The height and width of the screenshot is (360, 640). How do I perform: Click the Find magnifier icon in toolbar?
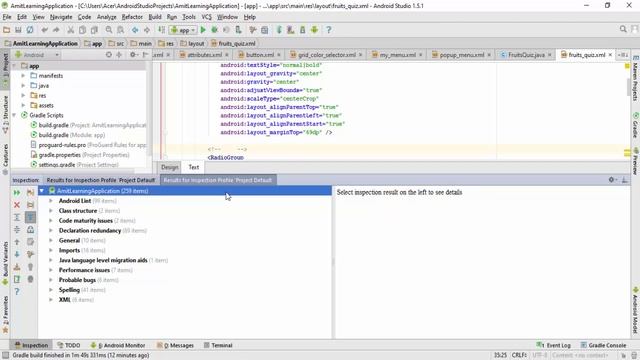coord(109,30)
